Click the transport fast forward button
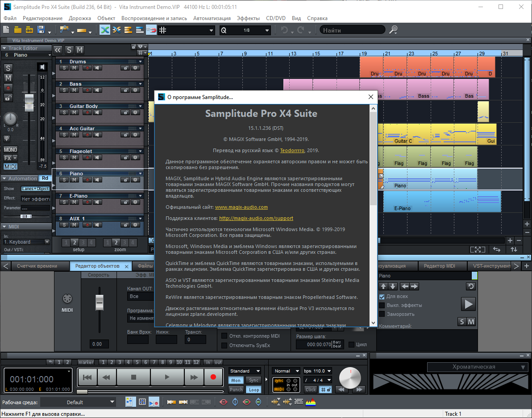The width and height of the screenshot is (532, 418). pyautogui.click(x=194, y=377)
